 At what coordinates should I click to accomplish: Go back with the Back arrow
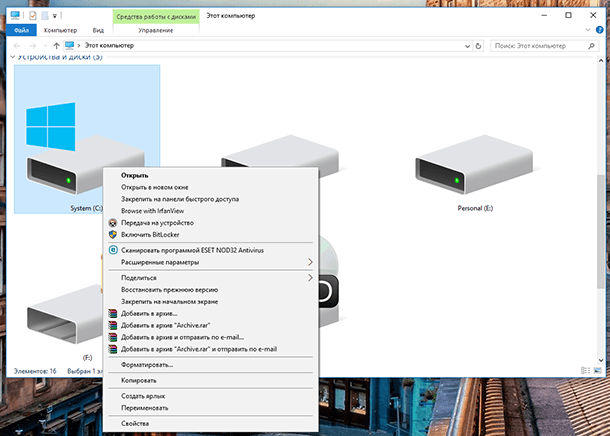pos(17,46)
